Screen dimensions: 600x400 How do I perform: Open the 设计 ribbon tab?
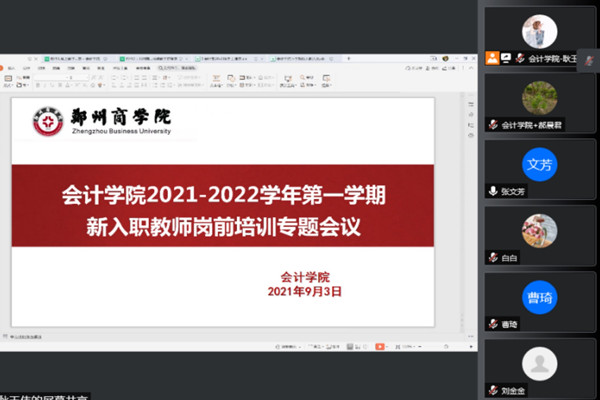26,68
